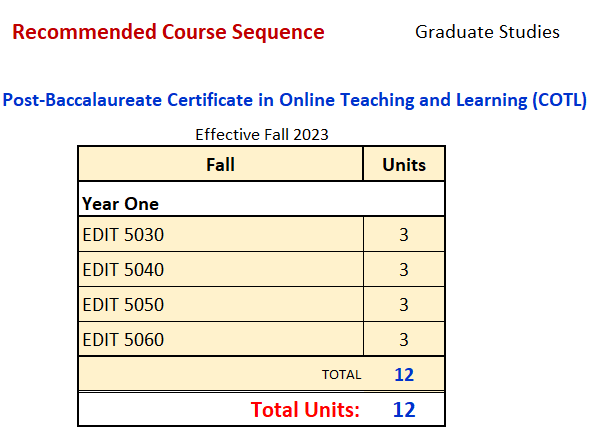Viewport: 609px width, 448px height.
Task: Select the units value for EDIT 5030
Action: coord(404,237)
